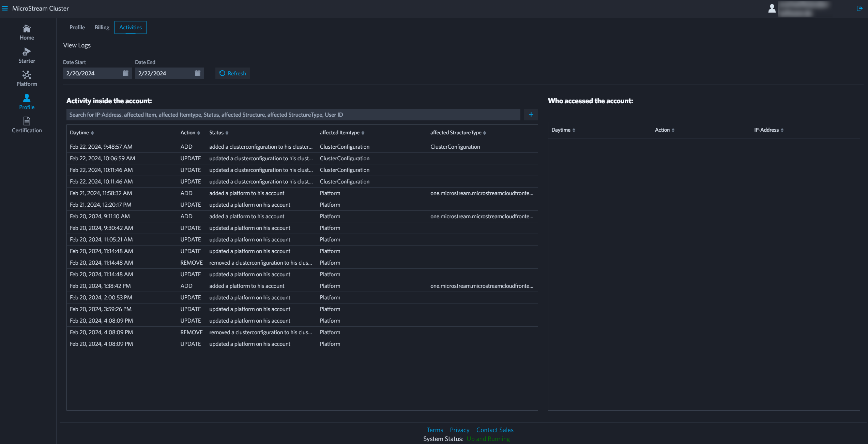Focus the activity search field
This screenshot has height=444, width=868.
click(293, 115)
